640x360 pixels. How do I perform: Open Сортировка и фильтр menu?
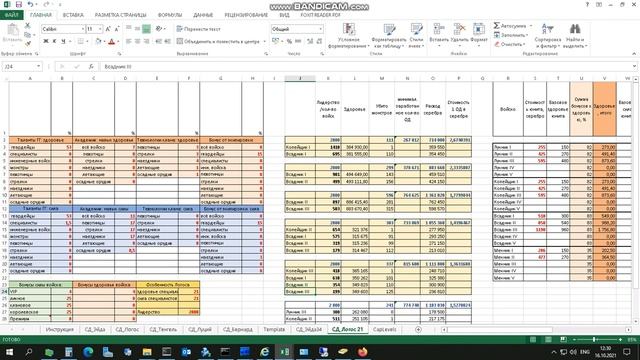[547, 36]
